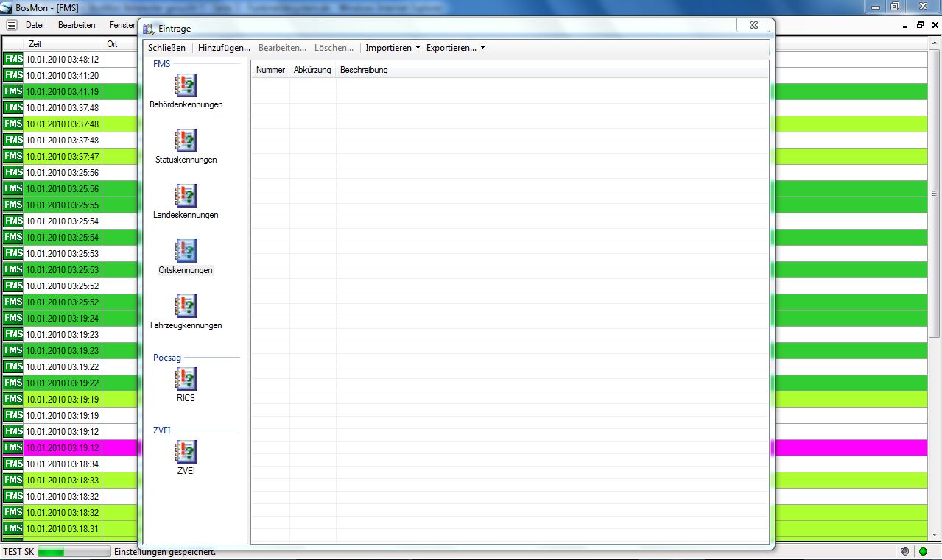Click Hinzufügen to add an entry
This screenshot has height=560, width=942.
[224, 48]
